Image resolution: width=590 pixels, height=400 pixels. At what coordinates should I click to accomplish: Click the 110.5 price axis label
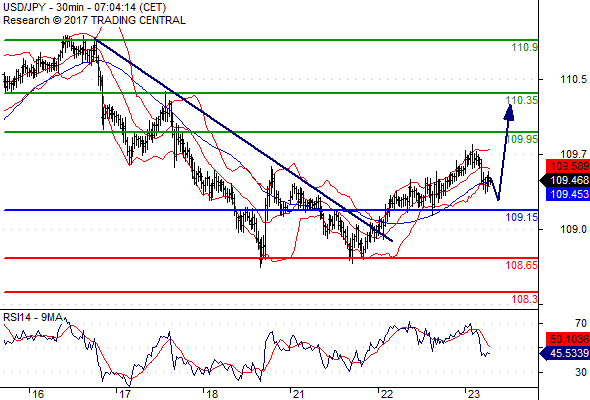coord(573,79)
